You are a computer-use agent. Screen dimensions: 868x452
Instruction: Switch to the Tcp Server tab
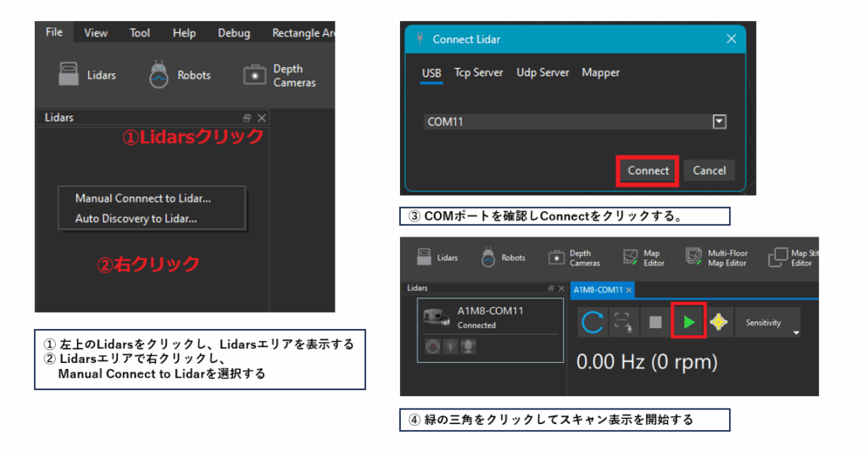pyautogui.click(x=478, y=73)
